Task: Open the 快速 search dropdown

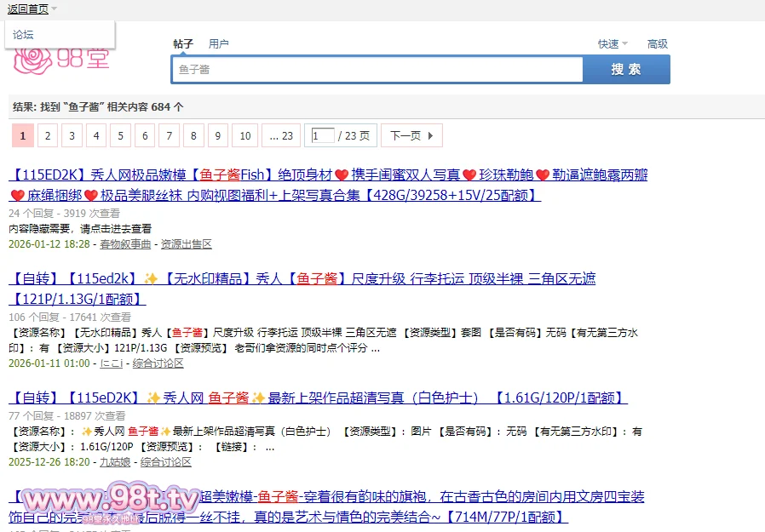Action: click(612, 44)
